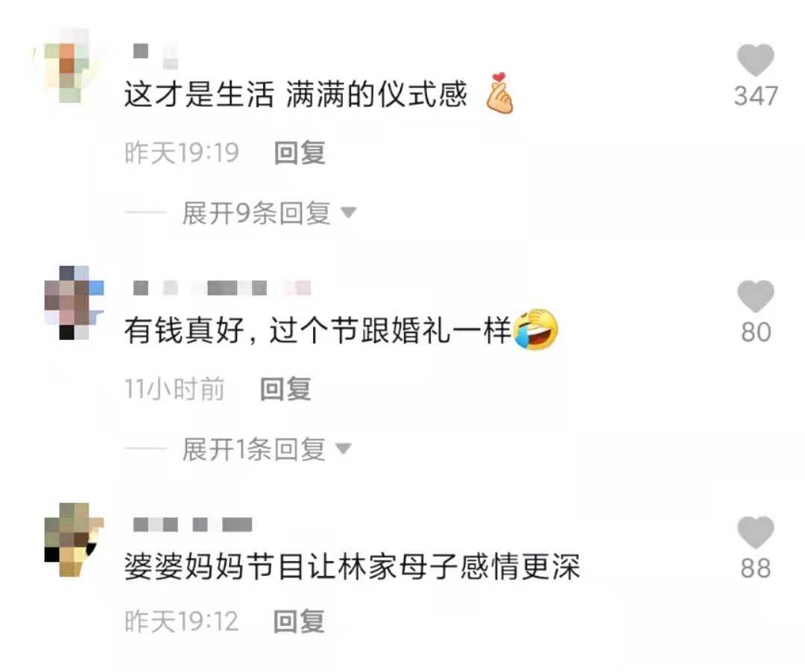The width and height of the screenshot is (805, 672).
Task: Click the arrow next to 展开9条回复
Action: click(349, 212)
